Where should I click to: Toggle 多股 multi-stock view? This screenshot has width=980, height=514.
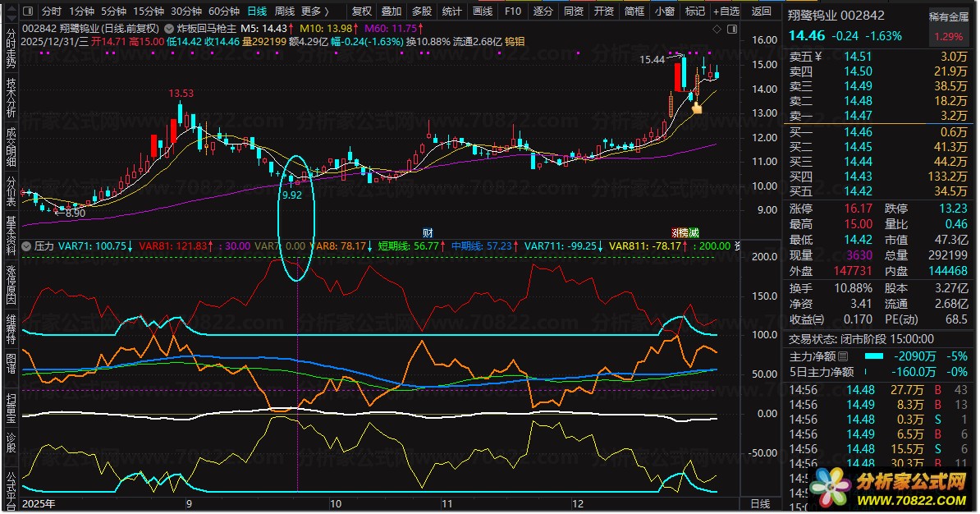point(421,11)
